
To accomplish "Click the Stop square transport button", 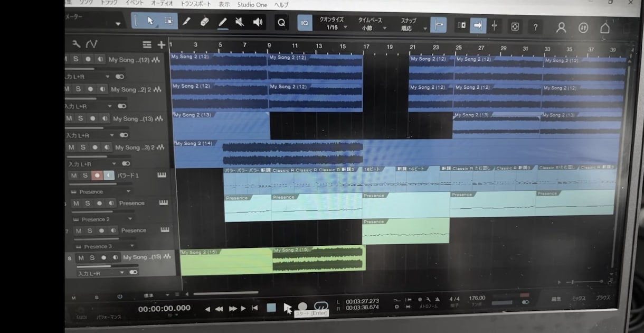I will point(271,308).
